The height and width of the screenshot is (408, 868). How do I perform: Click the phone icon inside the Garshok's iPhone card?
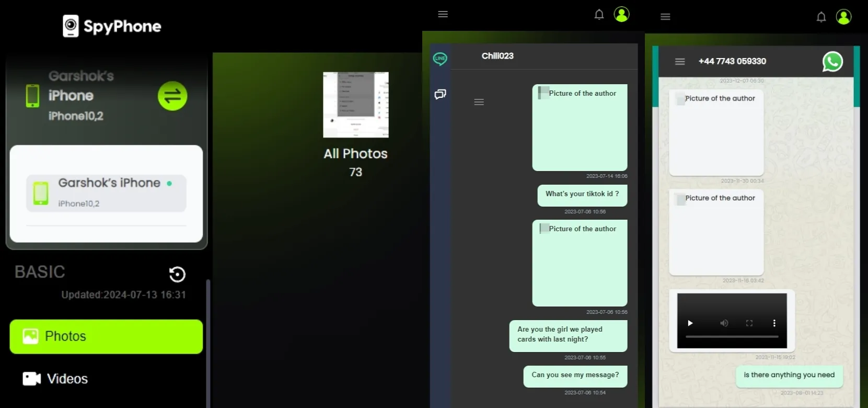(x=41, y=193)
